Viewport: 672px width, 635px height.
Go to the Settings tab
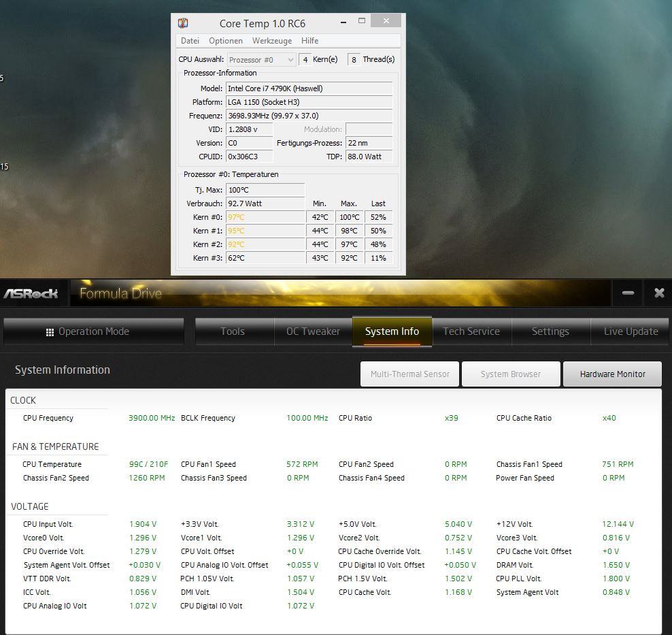[x=551, y=331]
